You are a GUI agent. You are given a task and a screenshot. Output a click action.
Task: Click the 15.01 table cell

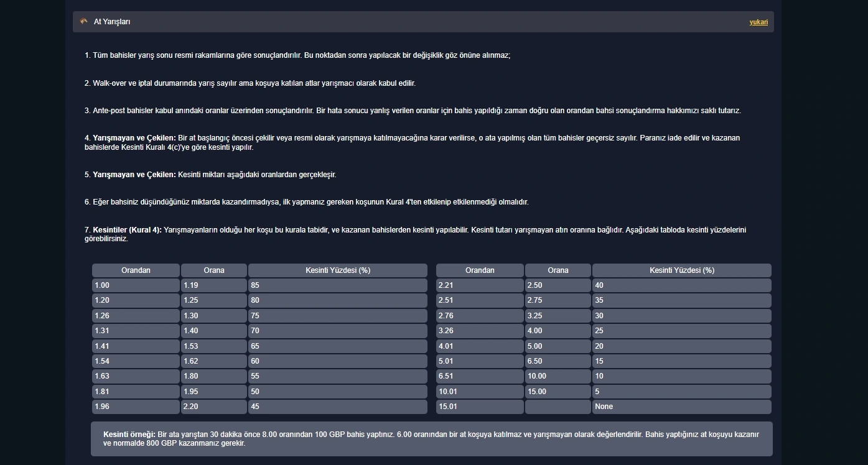[x=480, y=407]
